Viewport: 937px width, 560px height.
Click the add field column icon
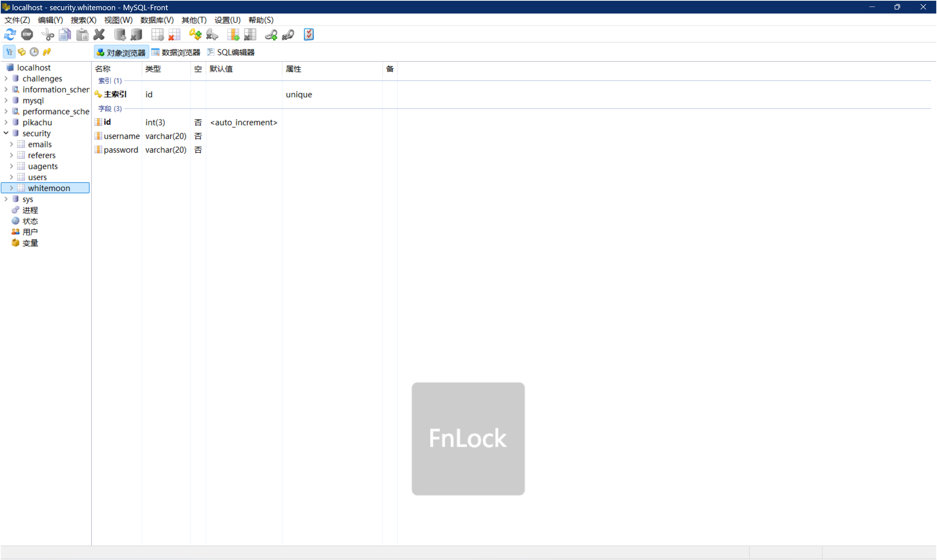233,35
